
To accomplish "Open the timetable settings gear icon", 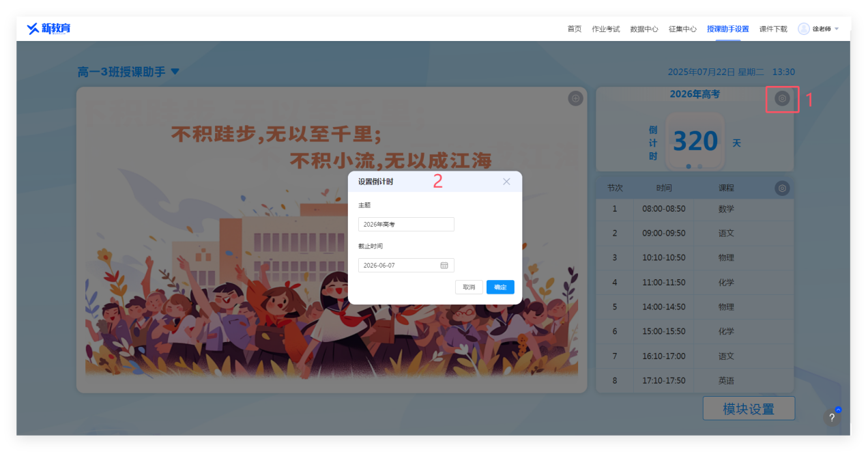I will pyautogui.click(x=782, y=188).
